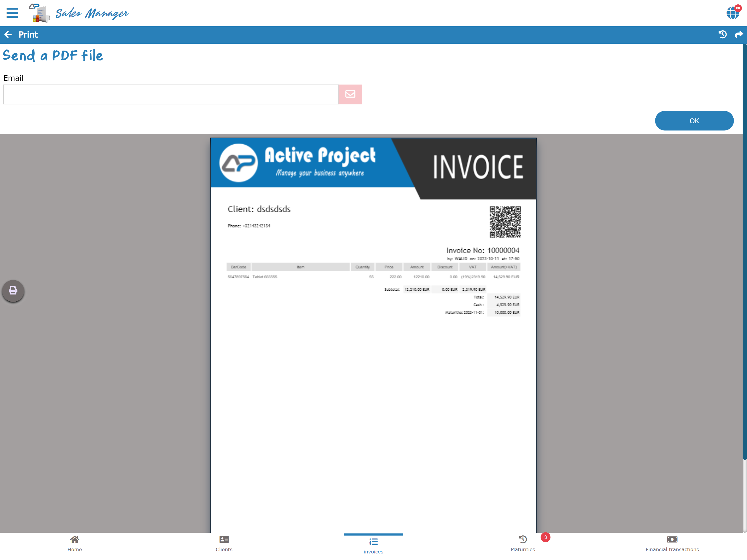Open the hamburger menu
The width and height of the screenshot is (747, 560).
tap(12, 13)
